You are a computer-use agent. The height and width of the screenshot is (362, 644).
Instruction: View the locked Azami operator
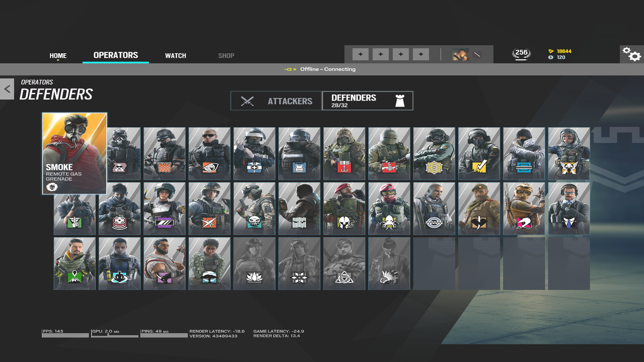click(x=389, y=263)
